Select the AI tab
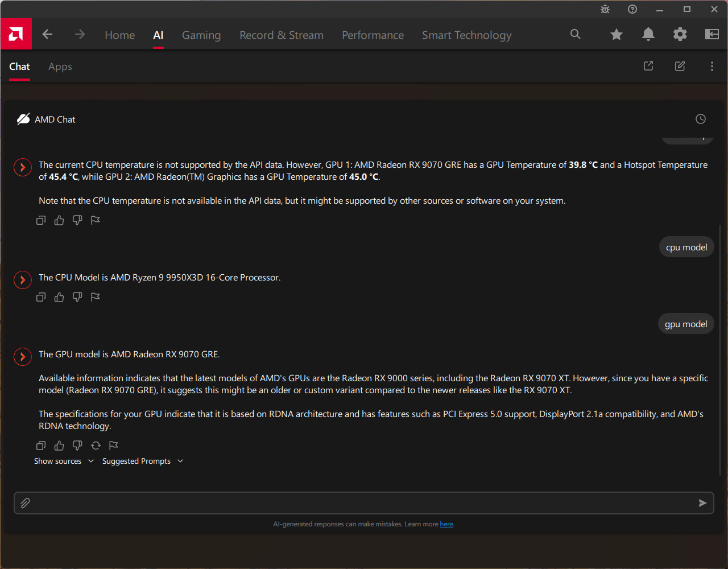The width and height of the screenshot is (728, 569). (x=158, y=35)
